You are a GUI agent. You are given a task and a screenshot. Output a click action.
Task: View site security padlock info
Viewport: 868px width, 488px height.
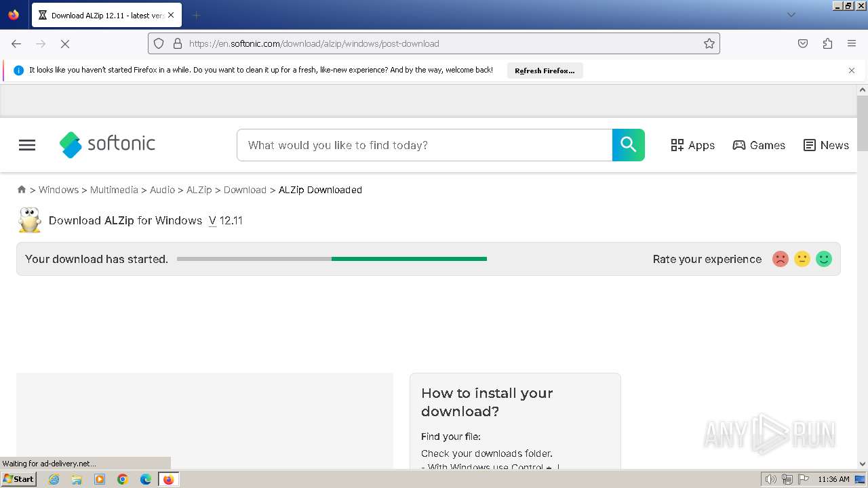tap(178, 43)
